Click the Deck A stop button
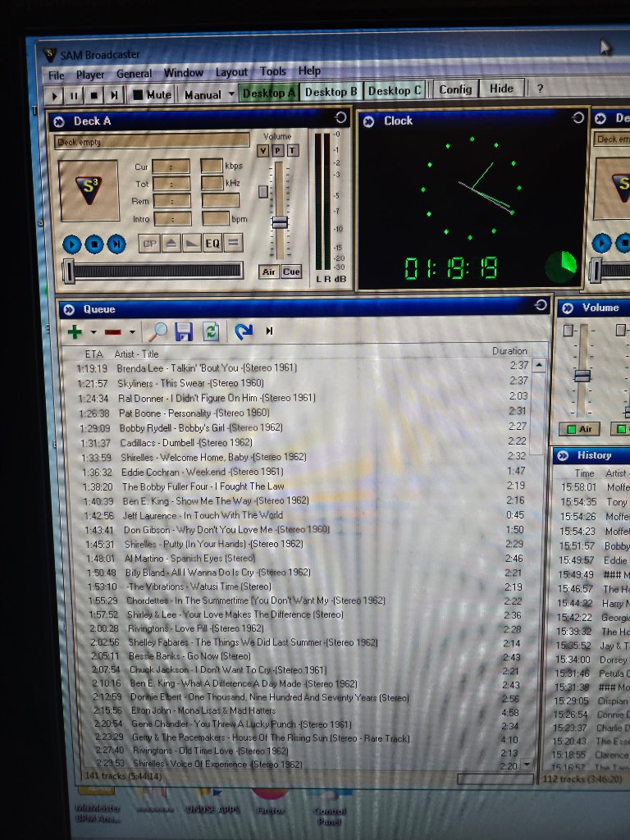Screen dimensions: 630x840 [94, 244]
